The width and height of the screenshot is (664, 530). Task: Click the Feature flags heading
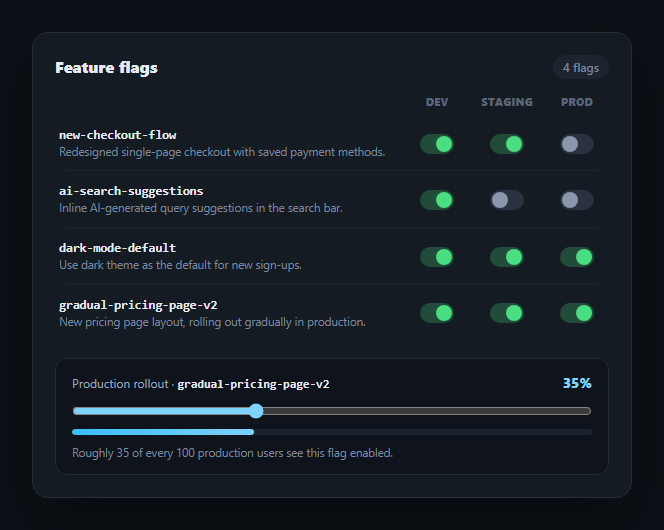click(x=106, y=68)
